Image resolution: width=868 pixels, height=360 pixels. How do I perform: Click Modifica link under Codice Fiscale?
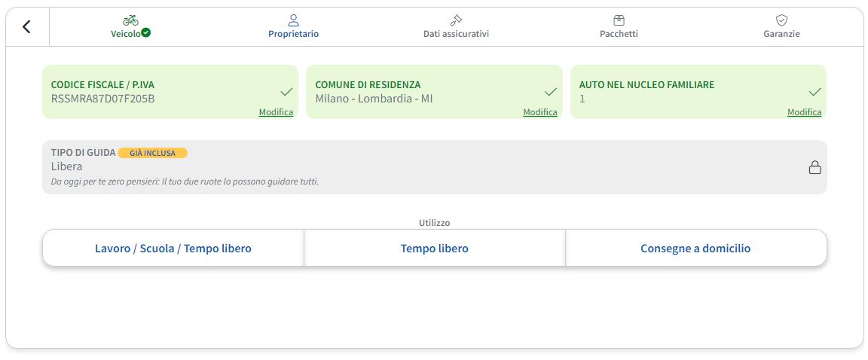(276, 112)
